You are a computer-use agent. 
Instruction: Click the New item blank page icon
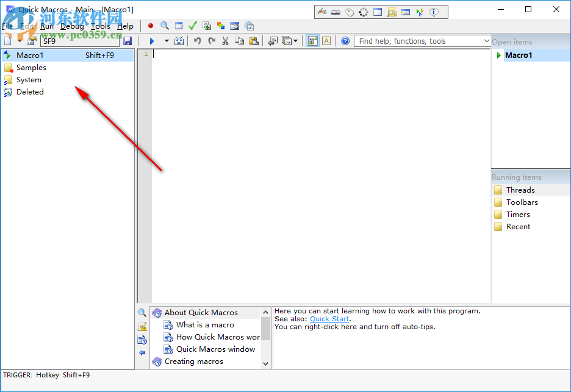[x=8, y=41]
